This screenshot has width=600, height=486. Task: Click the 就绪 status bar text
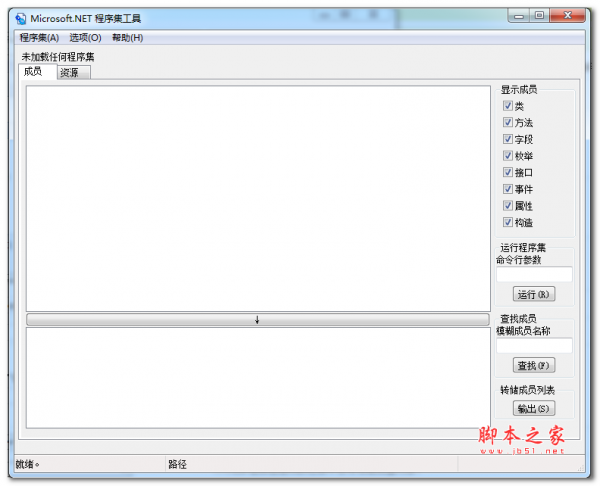(x=27, y=465)
